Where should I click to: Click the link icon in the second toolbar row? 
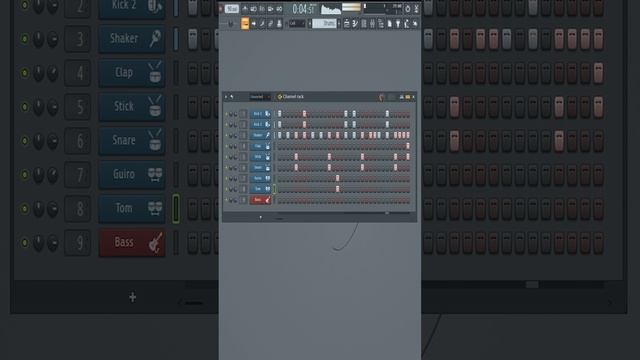tap(270, 24)
